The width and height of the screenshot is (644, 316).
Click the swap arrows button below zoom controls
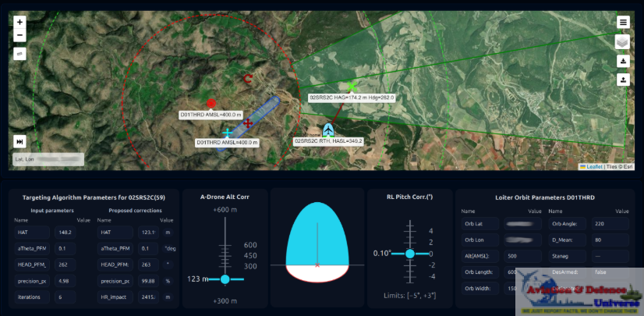(19, 54)
